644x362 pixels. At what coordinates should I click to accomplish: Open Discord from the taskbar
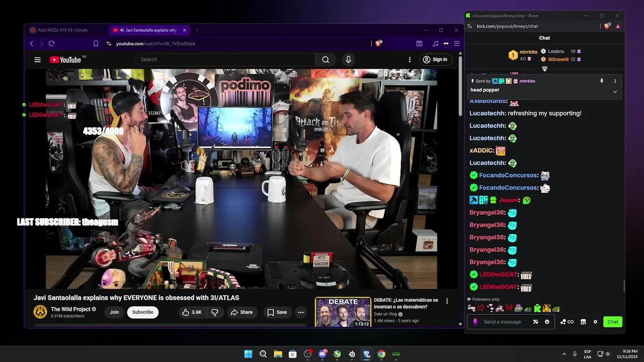(x=323, y=354)
